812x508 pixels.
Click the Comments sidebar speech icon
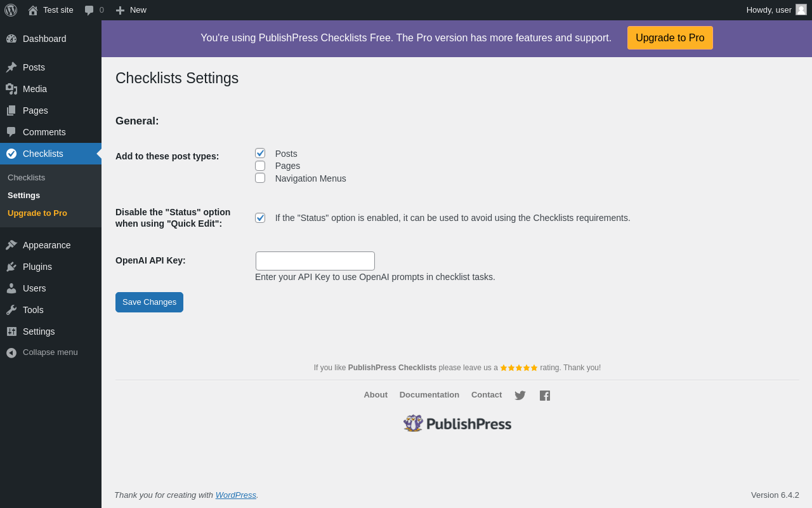[11, 132]
